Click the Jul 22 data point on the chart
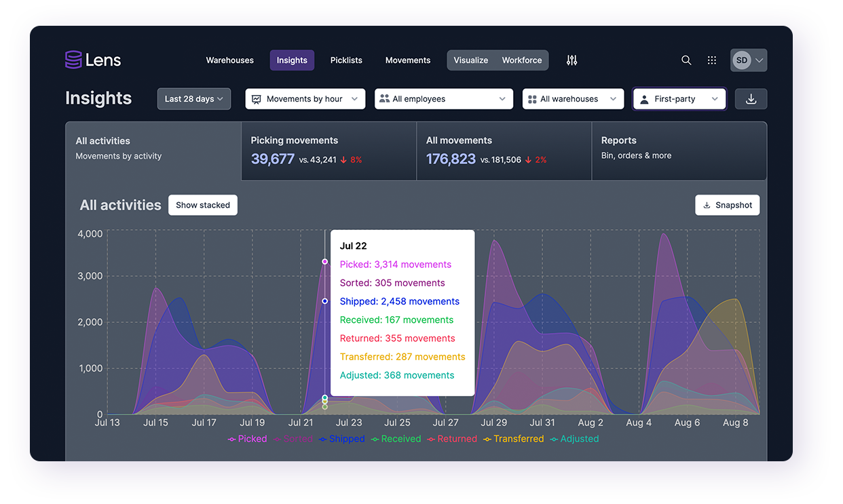Screen dimensions: 843x504 point(324,261)
